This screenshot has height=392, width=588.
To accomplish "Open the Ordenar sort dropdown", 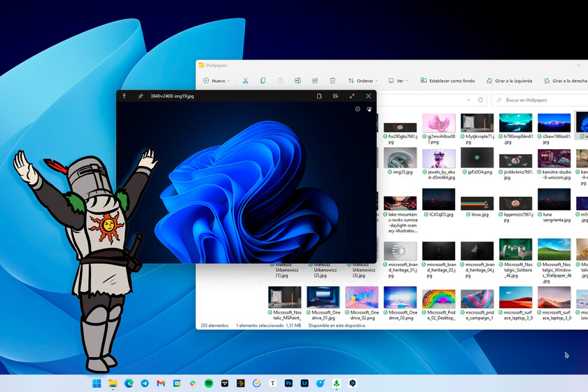I will [363, 80].
